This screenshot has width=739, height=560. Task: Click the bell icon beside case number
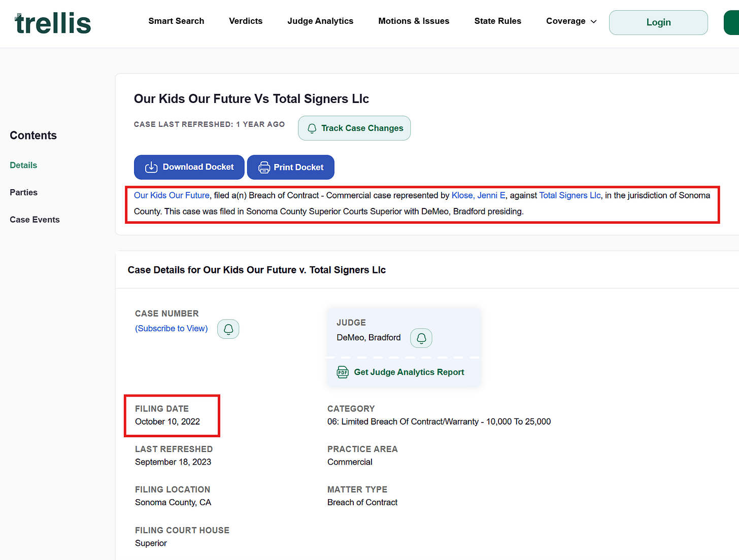(x=228, y=329)
